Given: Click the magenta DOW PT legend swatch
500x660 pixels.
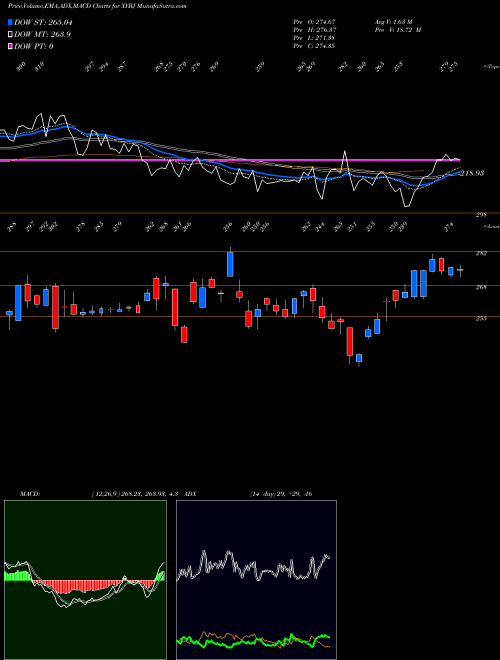Looking at the screenshot, I should 10,46.
